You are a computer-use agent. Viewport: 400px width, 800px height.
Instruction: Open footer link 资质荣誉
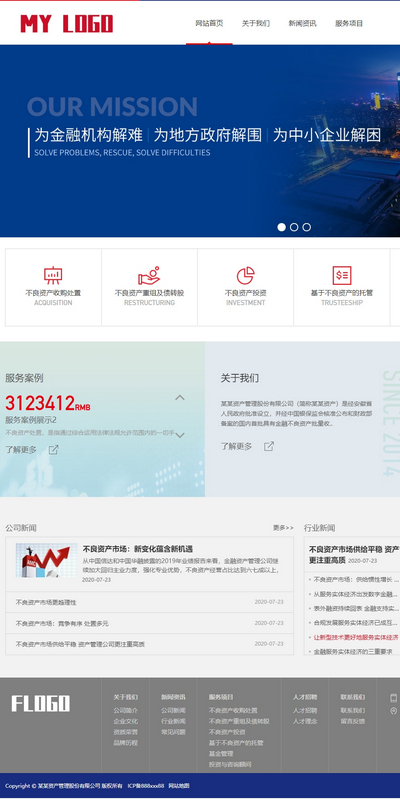tap(126, 732)
